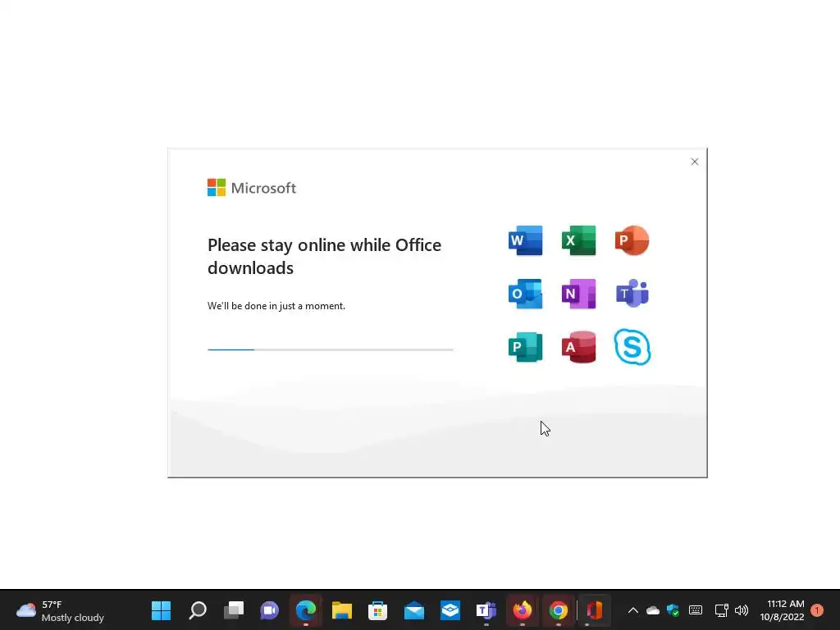Screen dimensions: 840x630
Task: Launch Microsoft Edge from the taskbar
Action: click(306, 610)
